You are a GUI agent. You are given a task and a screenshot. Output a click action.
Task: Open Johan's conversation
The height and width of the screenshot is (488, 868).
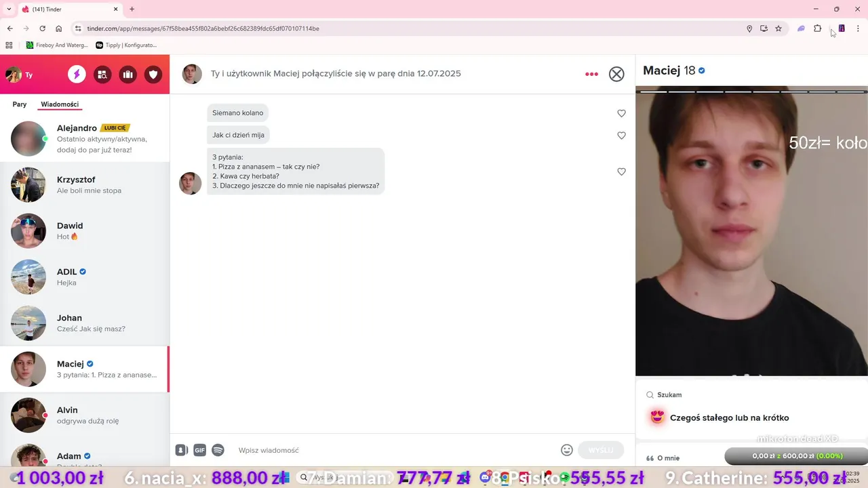[x=85, y=323]
